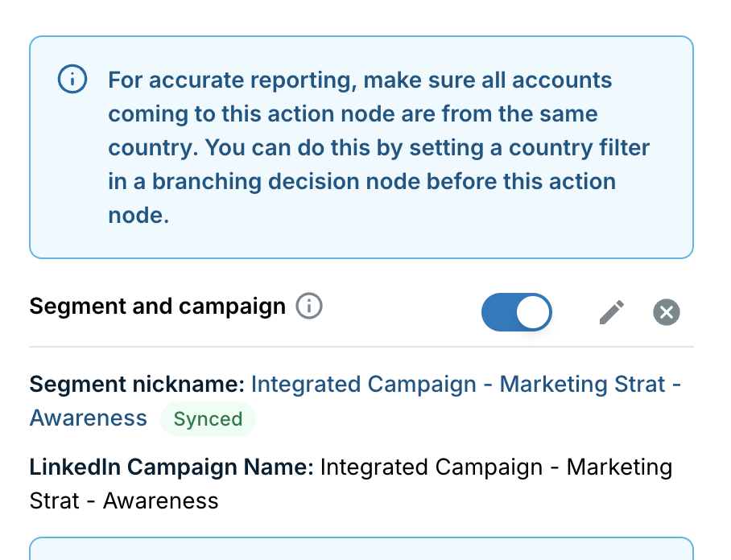Open the info tooltip beside Segment and campaign
This screenshot has height=560, width=731.
(309, 306)
